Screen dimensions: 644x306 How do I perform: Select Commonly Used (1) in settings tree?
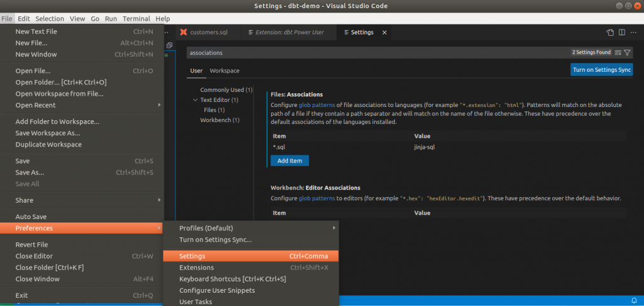tap(226, 89)
